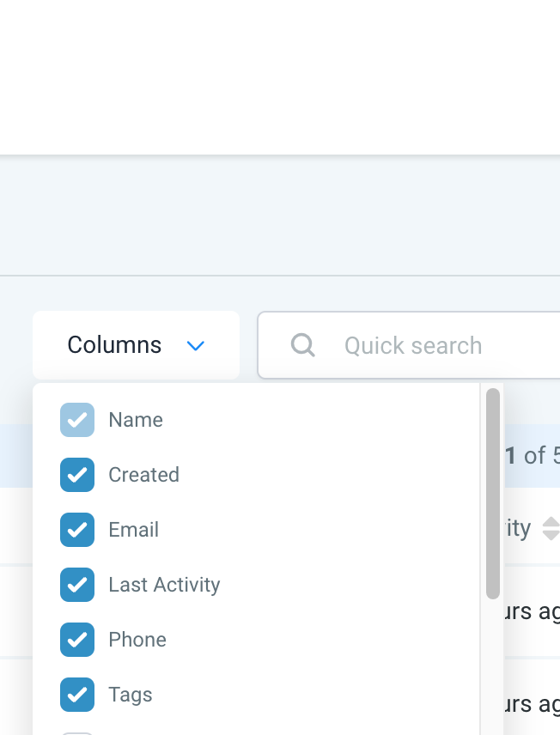Click the sort arrows beside the Activity column
This screenshot has height=735, width=560.
[x=551, y=528]
